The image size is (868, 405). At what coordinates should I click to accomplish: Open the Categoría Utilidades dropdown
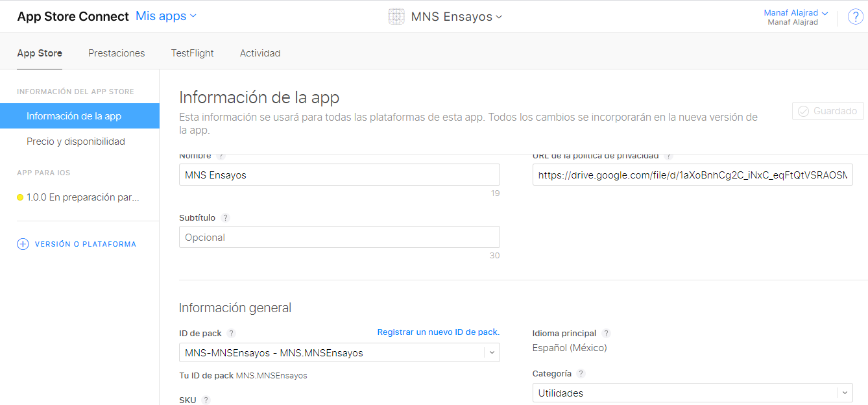[x=692, y=393]
